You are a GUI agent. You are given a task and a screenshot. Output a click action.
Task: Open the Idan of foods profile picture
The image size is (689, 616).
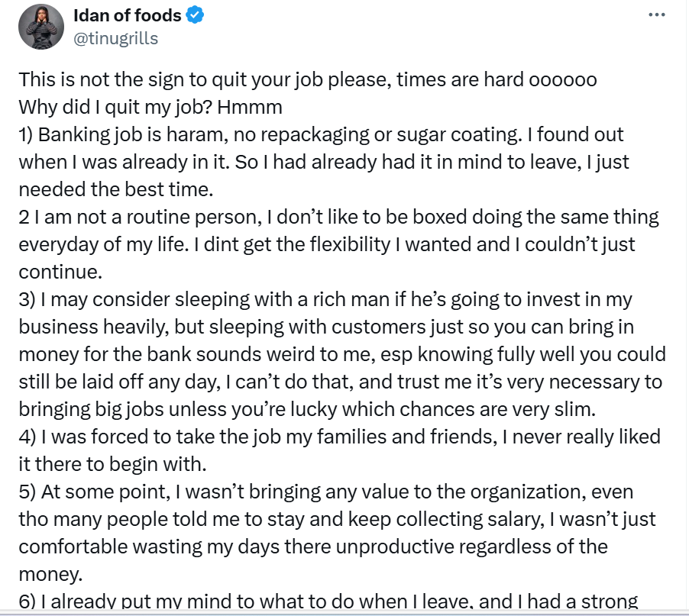tap(41, 27)
